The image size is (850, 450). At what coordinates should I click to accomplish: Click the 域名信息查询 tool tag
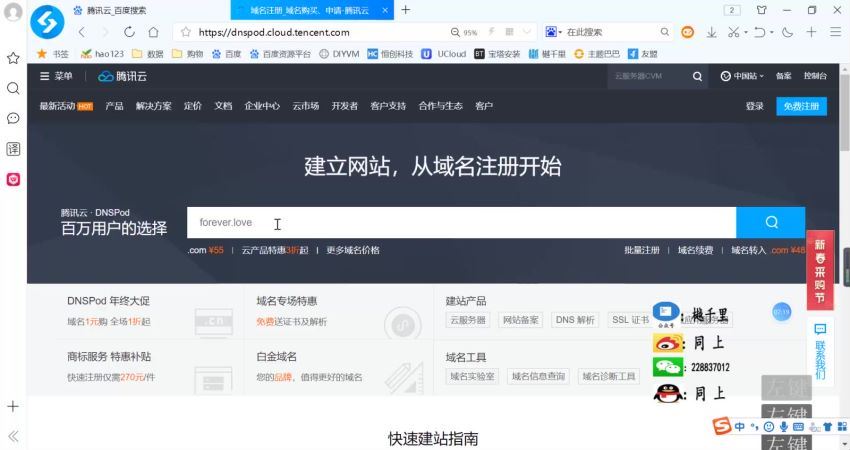point(538,376)
